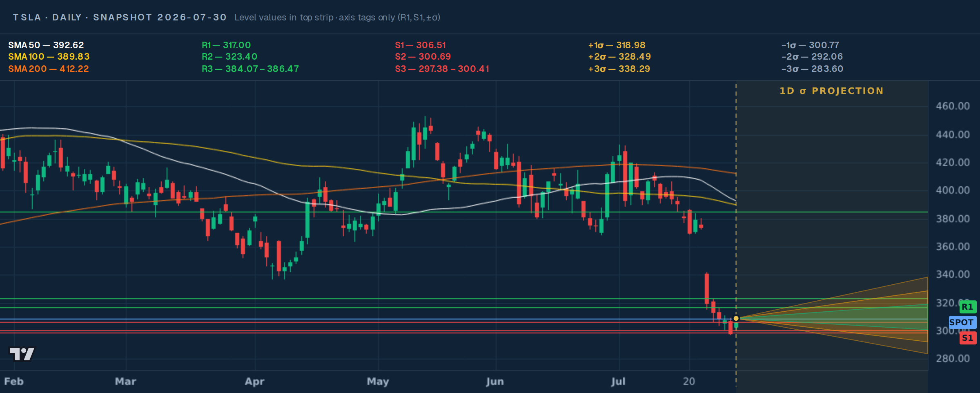Click the R2 — 323.40 level text
Viewport: 980px width, 393px height.
tap(229, 56)
